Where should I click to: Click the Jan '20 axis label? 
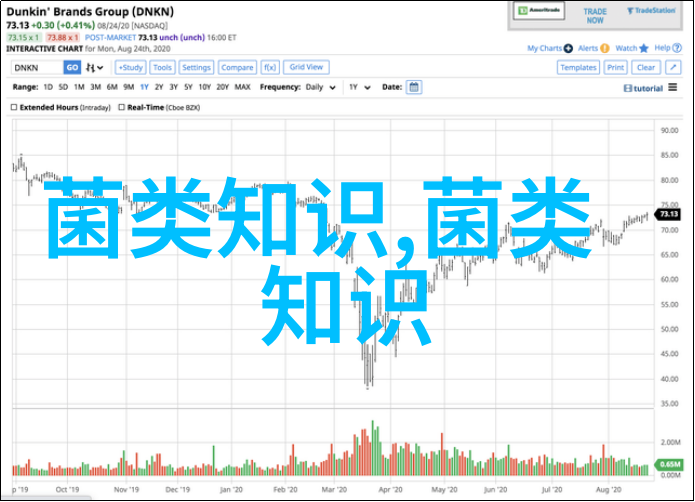tap(231, 489)
